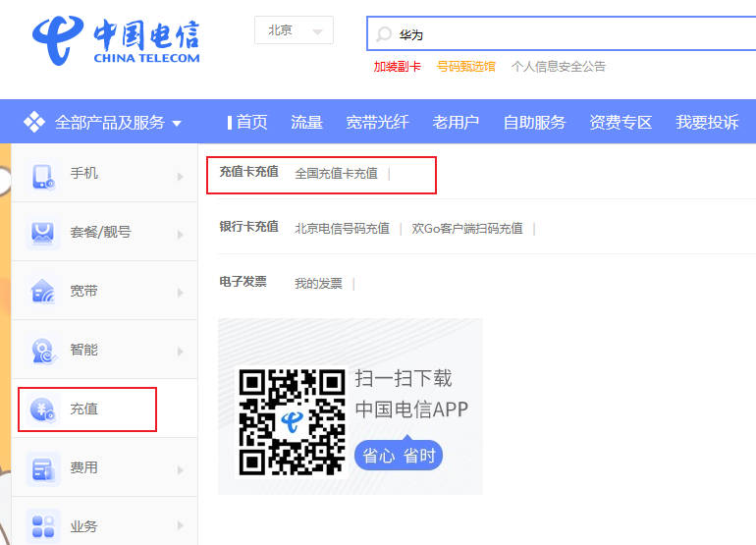Select the 费用 sidebar label
The width and height of the screenshot is (756, 545).
83,467
